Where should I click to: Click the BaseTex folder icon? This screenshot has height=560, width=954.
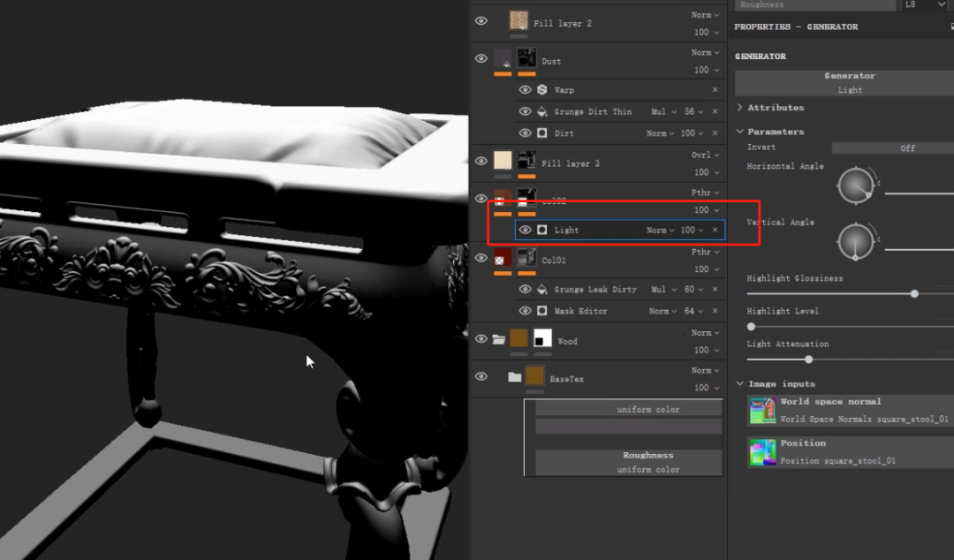click(x=515, y=377)
